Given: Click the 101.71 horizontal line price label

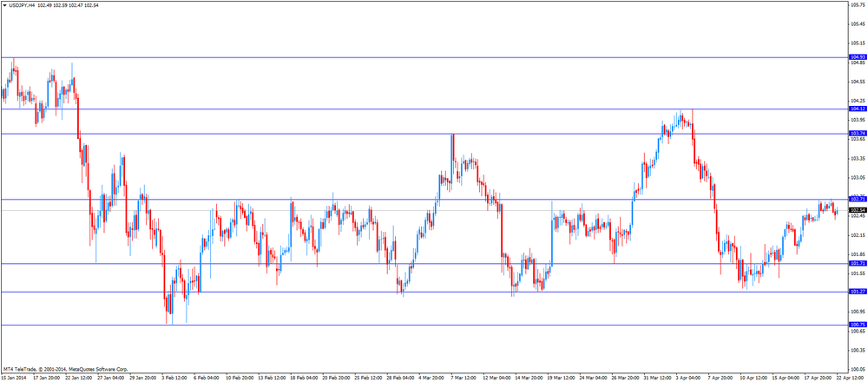Looking at the screenshot, I should [858, 263].
